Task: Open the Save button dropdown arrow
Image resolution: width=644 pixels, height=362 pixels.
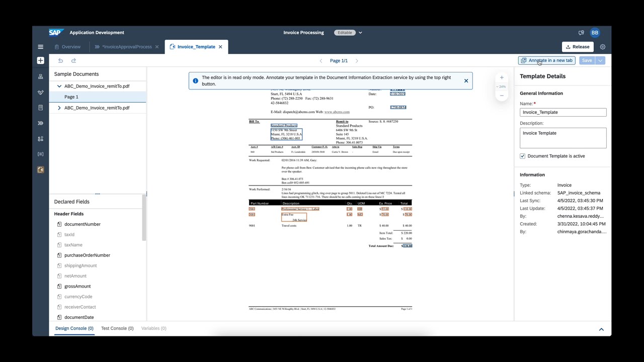Action: pyautogui.click(x=600, y=60)
